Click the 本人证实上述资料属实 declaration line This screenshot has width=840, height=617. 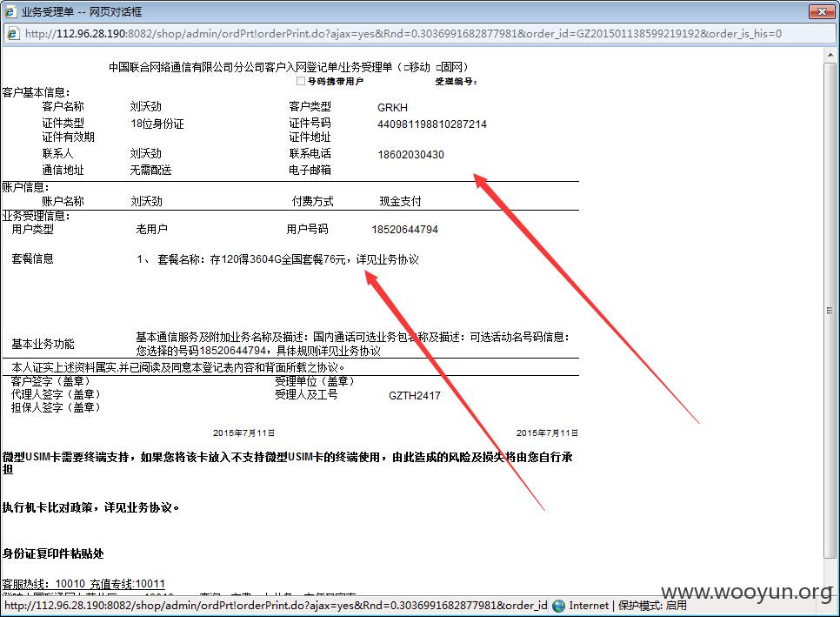(178, 368)
